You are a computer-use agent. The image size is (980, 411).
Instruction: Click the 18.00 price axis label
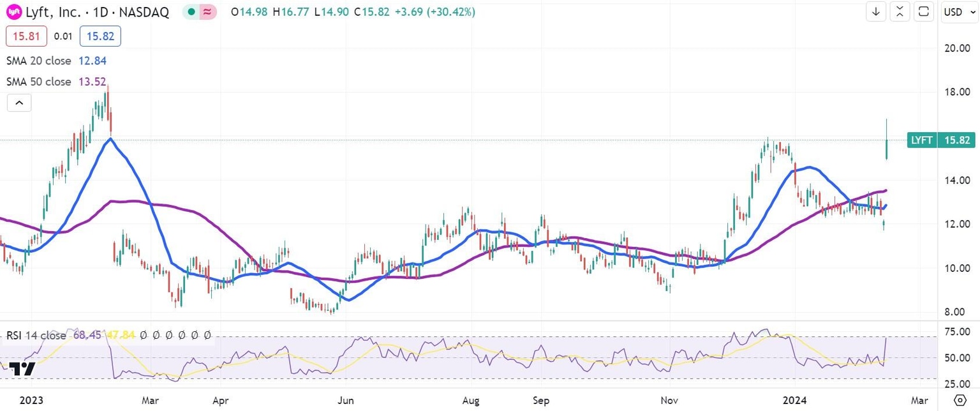957,92
